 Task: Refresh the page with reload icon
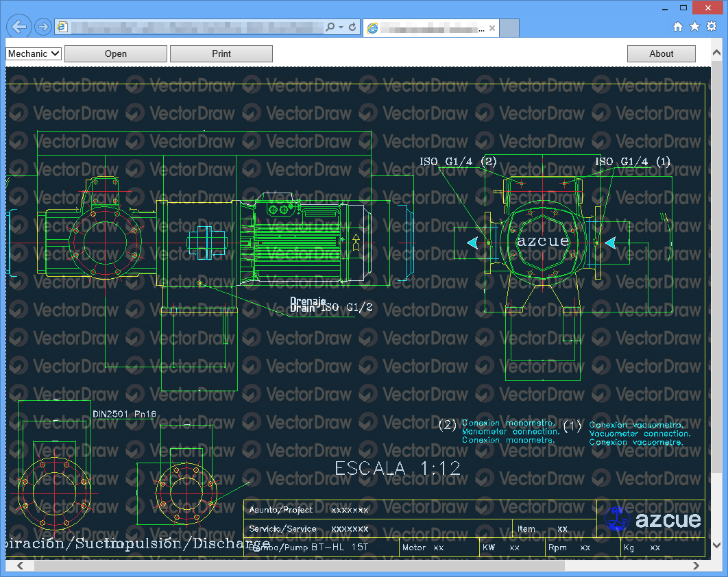(352, 27)
